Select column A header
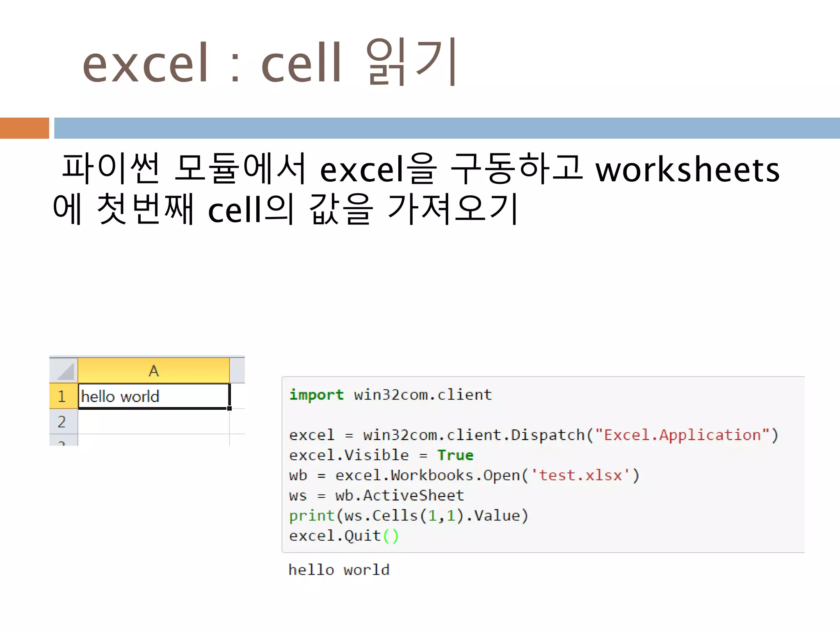The image size is (840, 630). [153, 371]
